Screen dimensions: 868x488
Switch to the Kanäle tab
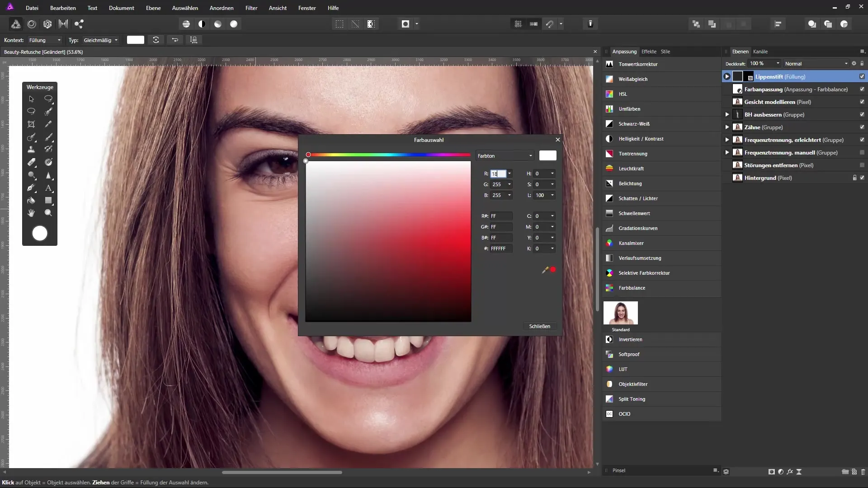coord(760,52)
